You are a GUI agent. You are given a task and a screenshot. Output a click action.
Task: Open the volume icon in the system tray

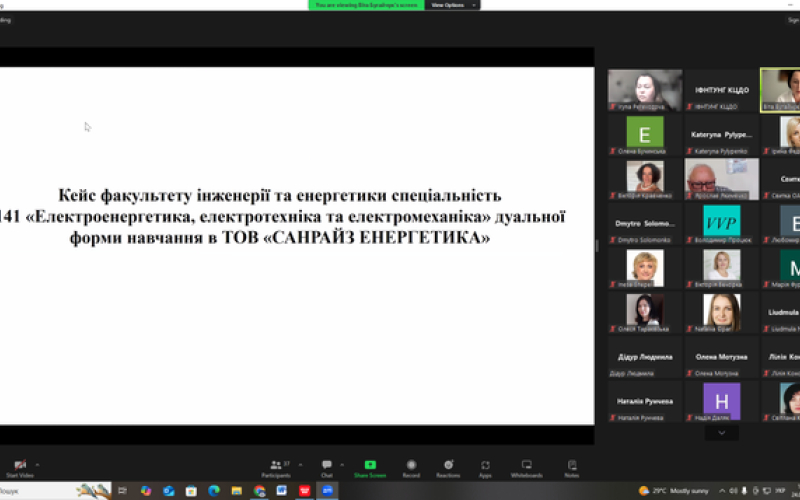pos(733,491)
